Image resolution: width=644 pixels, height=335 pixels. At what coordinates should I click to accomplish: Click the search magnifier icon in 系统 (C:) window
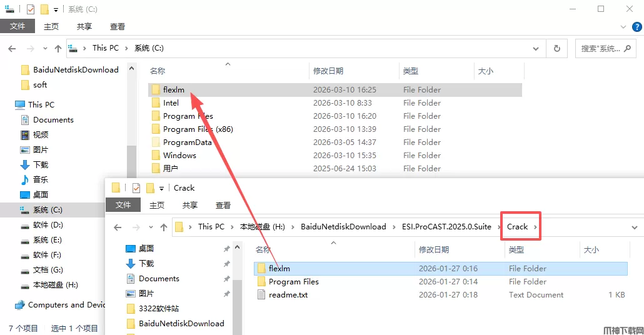[x=627, y=49]
